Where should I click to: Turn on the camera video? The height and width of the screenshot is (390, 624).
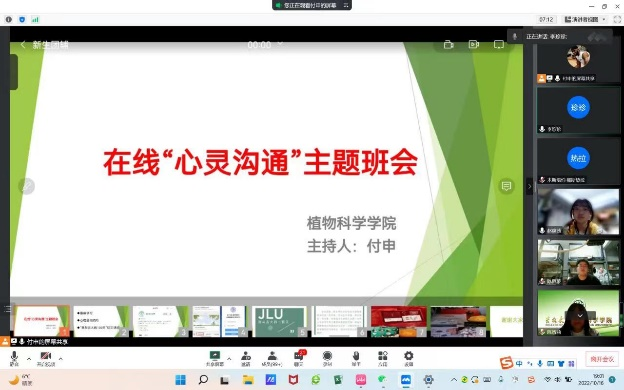[x=46, y=358]
